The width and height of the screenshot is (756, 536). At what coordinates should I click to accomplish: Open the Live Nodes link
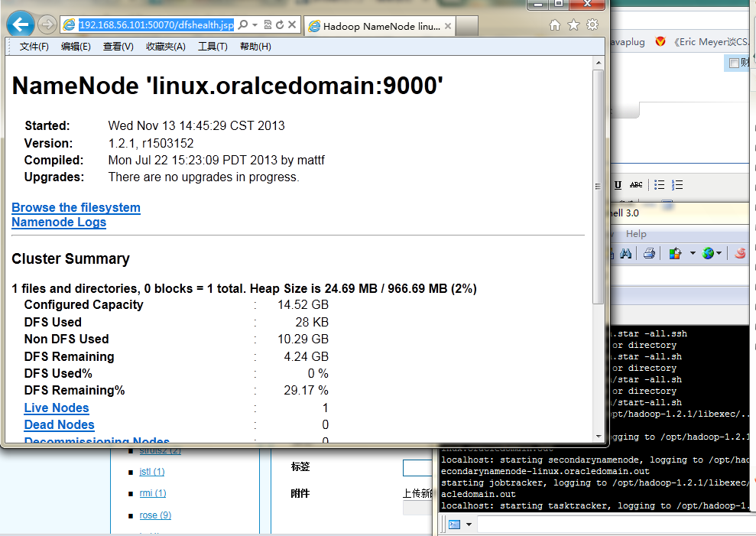click(57, 408)
